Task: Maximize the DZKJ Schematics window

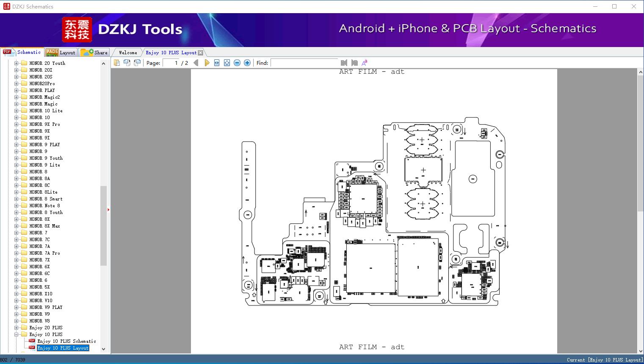Action: click(x=614, y=6)
